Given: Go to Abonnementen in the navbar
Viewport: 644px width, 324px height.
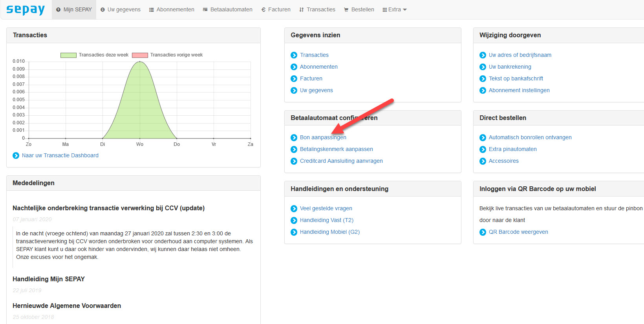Looking at the screenshot, I should [x=172, y=9].
